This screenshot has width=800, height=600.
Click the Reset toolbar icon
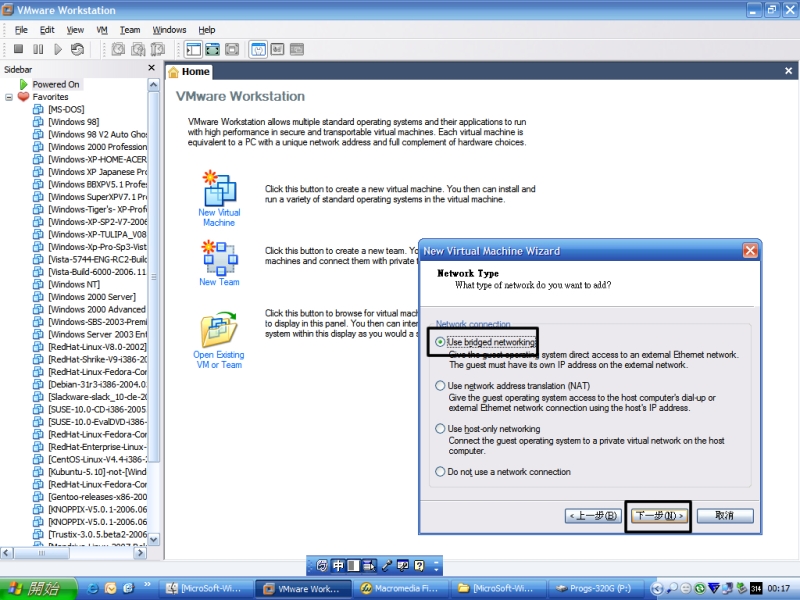coord(77,49)
